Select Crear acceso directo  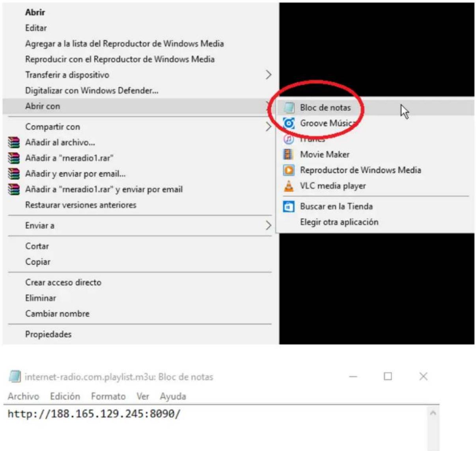[63, 282]
